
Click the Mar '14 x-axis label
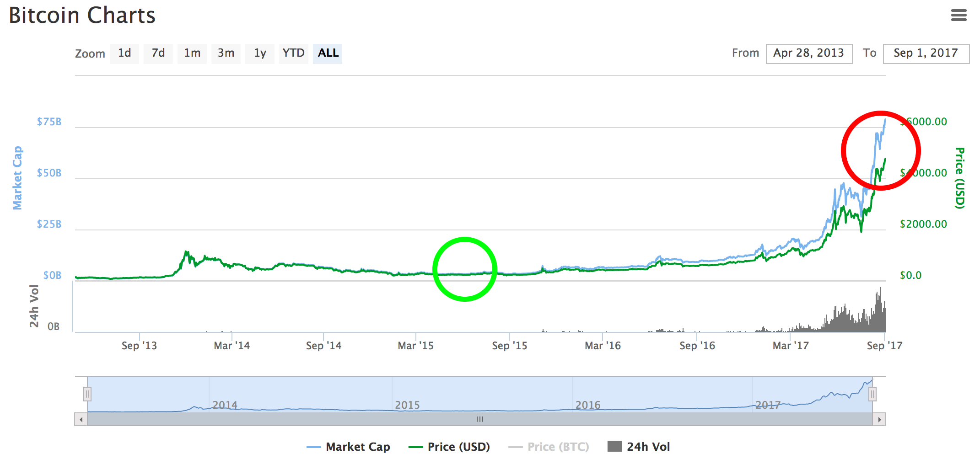pyautogui.click(x=232, y=346)
